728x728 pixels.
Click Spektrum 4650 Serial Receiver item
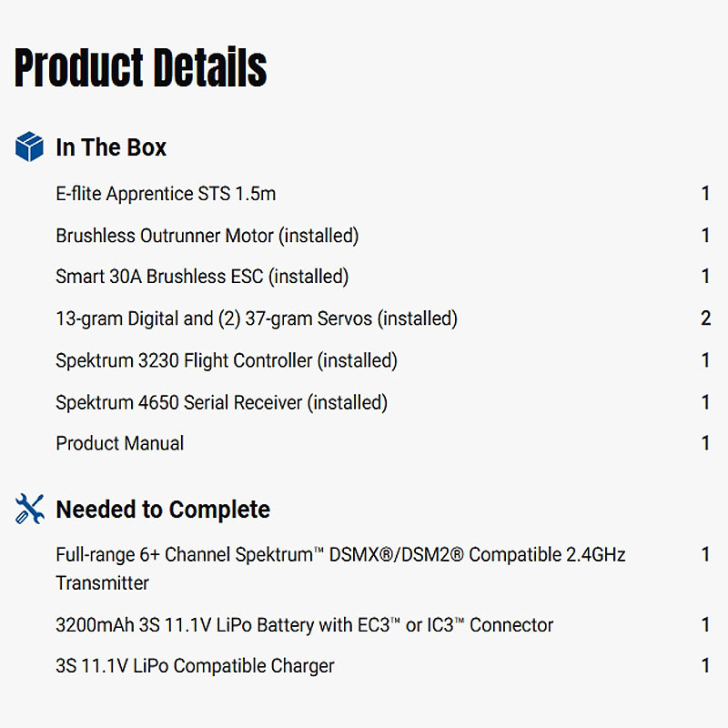(221, 402)
